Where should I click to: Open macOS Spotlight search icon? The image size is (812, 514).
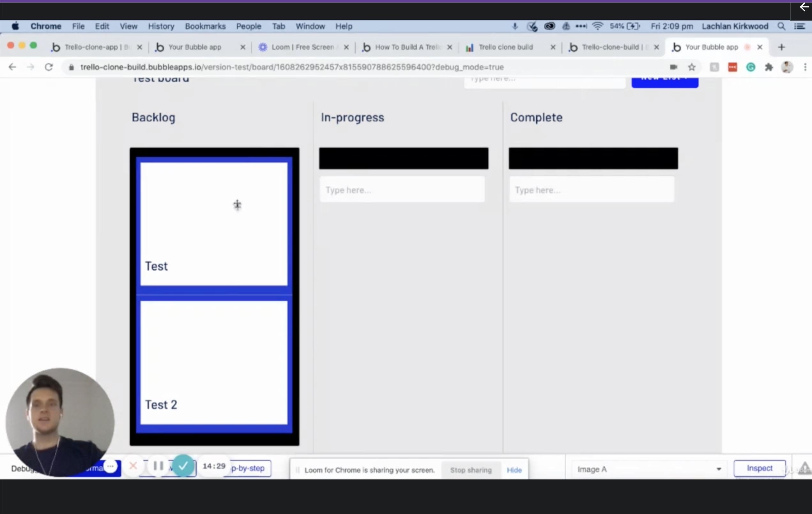(781, 26)
